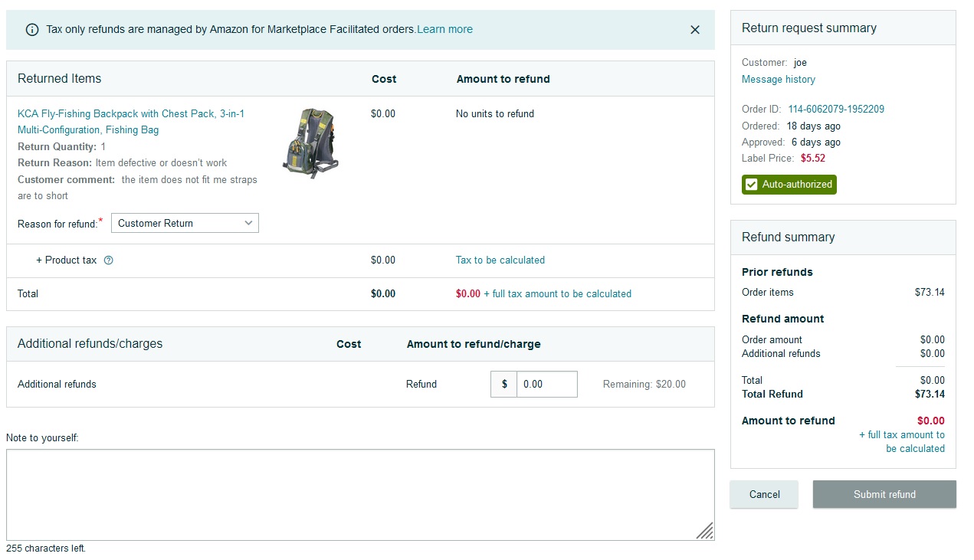Click full tax amount link in Total row
Viewport: 974px width, 560px height.
click(557, 293)
